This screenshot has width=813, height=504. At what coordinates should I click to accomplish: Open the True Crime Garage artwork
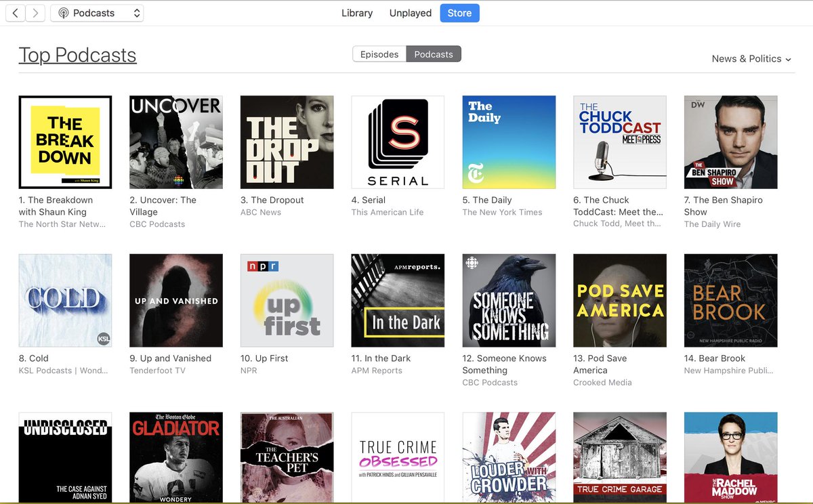coord(620,457)
